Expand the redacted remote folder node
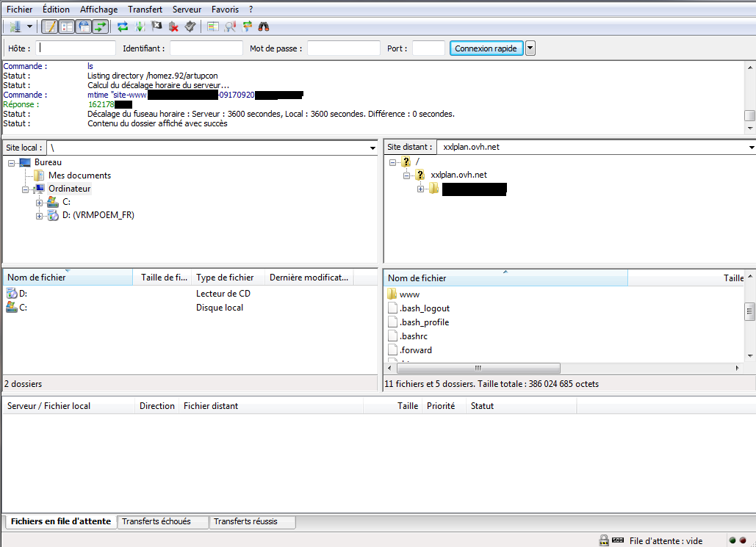The width and height of the screenshot is (756, 547). tap(420, 189)
